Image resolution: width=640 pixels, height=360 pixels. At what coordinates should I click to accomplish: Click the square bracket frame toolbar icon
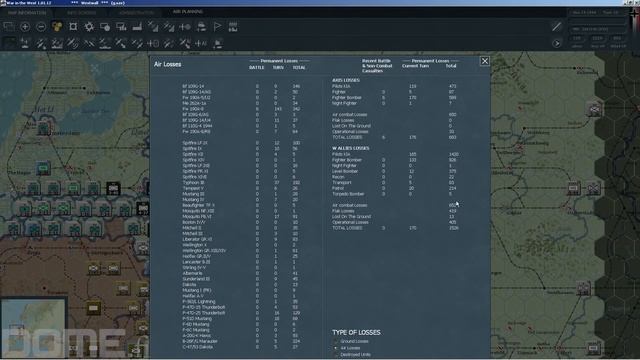coord(73,27)
